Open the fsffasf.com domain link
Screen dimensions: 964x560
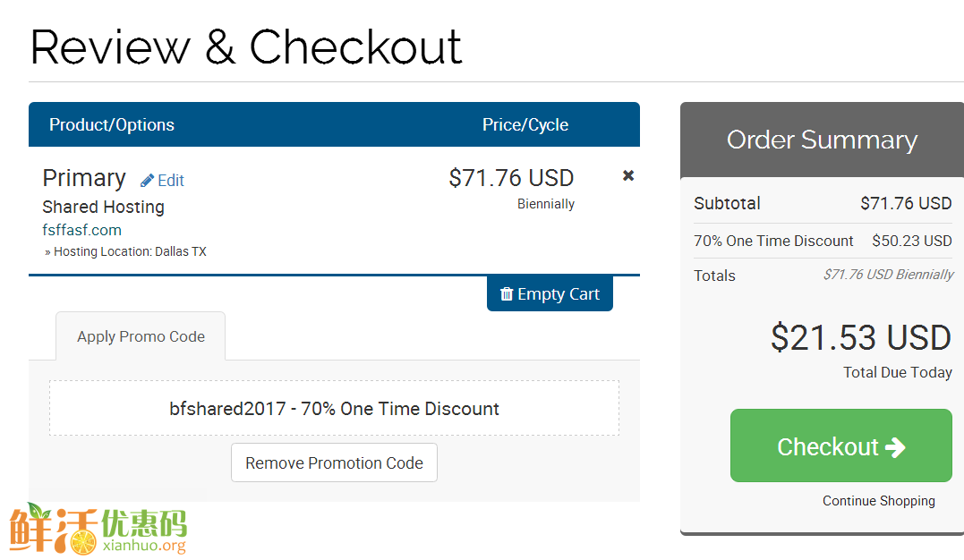pos(81,230)
